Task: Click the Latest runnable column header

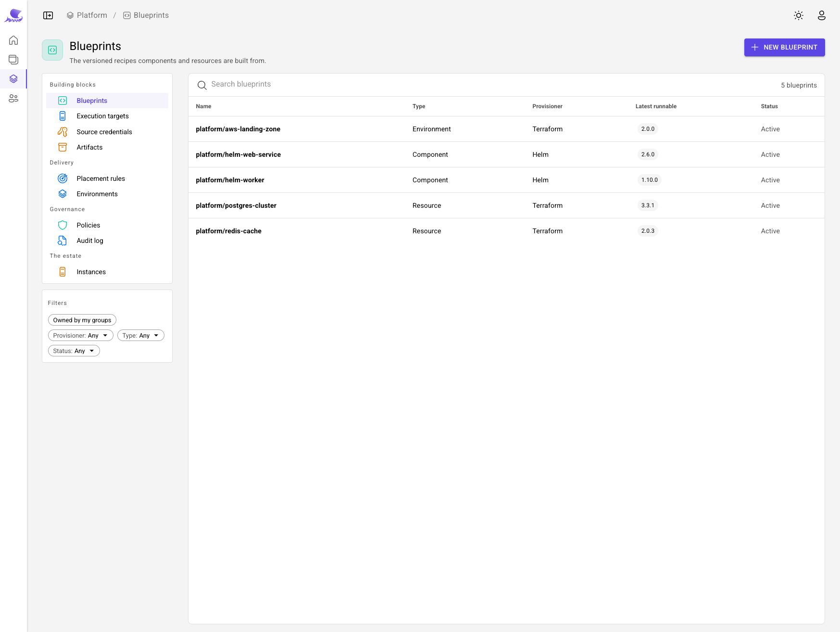Action: pyautogui.click(x=656, y=106)
